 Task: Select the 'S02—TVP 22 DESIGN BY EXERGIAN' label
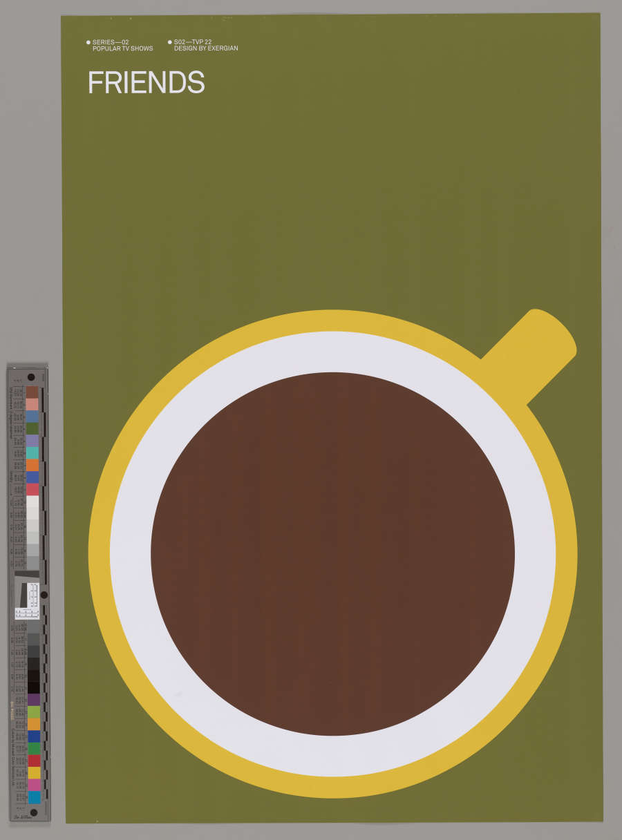tap(205, 46)
